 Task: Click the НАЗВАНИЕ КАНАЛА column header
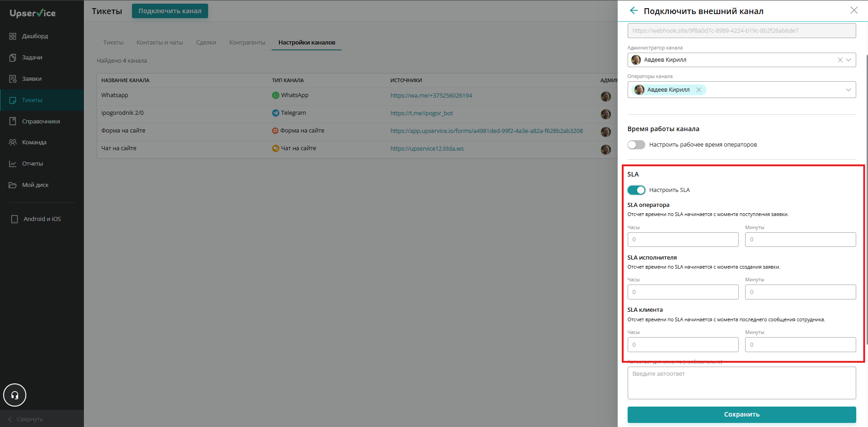coord(125,80)
